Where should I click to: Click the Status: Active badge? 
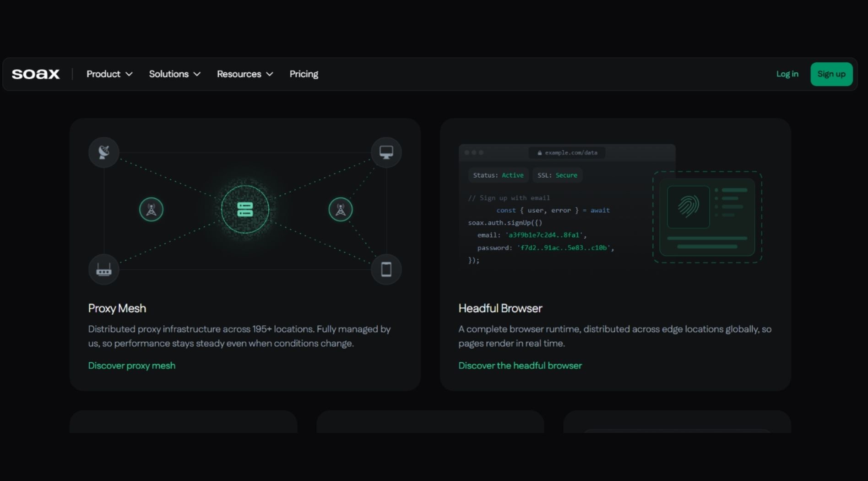pos(498,175)
